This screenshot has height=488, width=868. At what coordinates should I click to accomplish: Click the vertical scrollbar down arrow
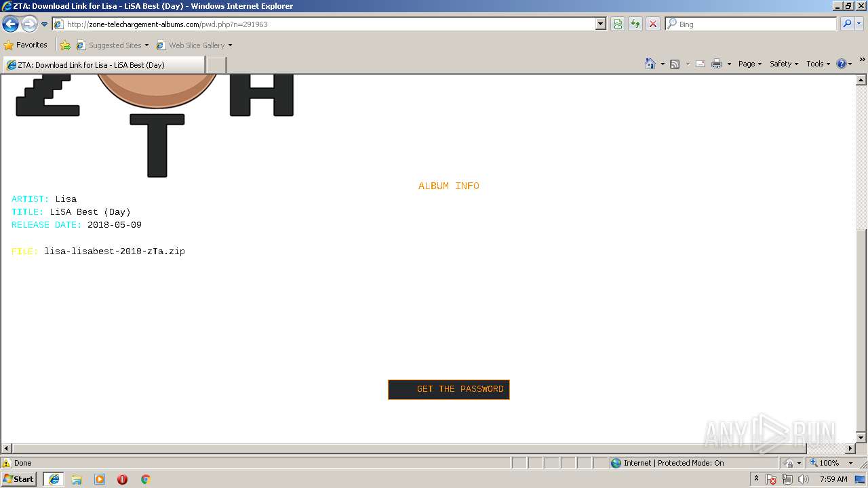coord(861,439)
